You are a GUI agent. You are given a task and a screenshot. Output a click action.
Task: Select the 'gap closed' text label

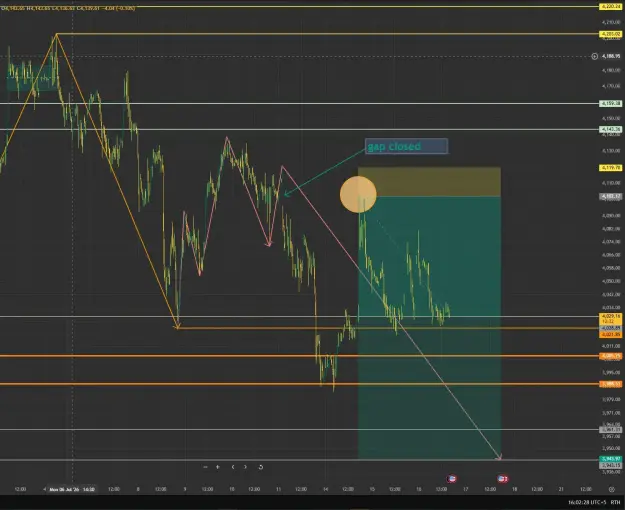pos(406,146)
